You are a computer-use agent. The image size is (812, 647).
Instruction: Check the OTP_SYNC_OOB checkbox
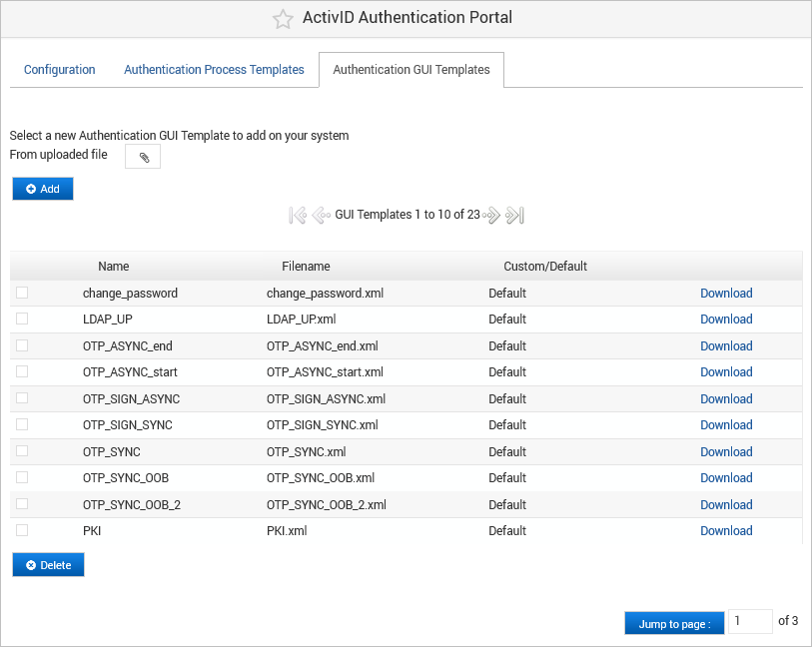tap(21, 477)
